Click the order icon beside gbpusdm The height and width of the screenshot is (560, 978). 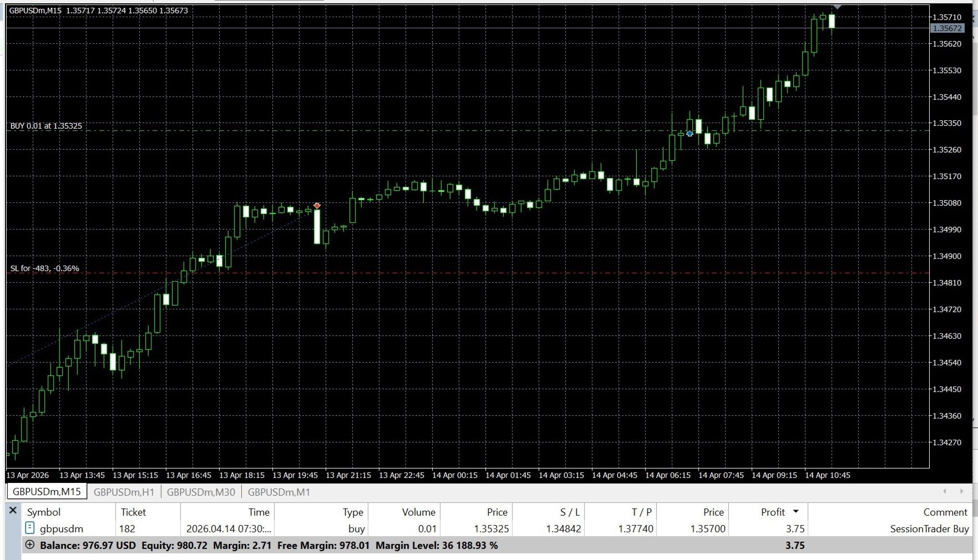coord(30,528)
